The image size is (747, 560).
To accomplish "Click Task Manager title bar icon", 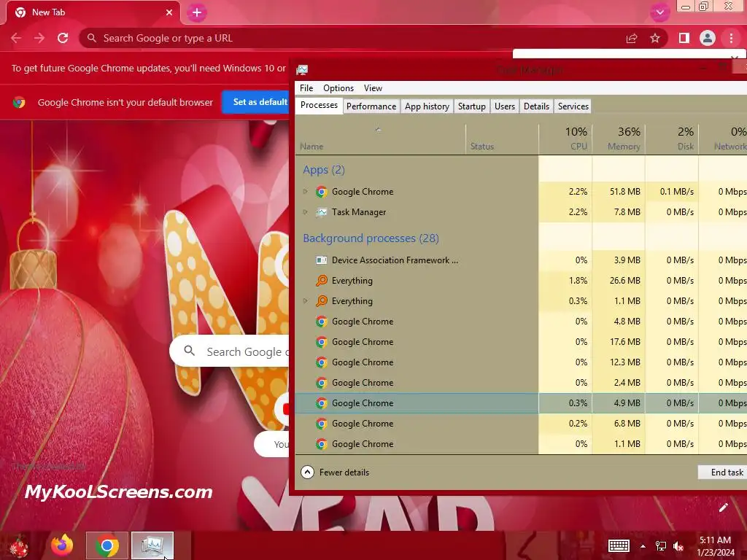I will (302, 70).
